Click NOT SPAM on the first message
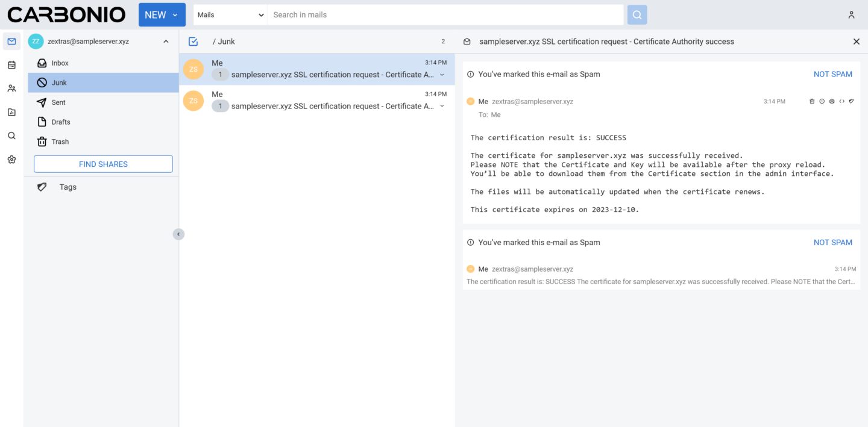Viewport: 868px width, 427px height. click(x=832, y=73)
